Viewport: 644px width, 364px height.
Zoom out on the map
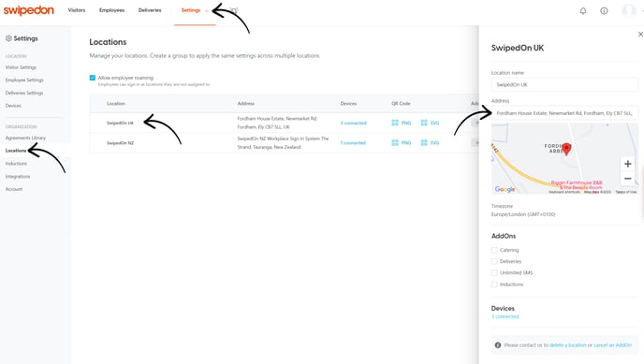[627, 179]
